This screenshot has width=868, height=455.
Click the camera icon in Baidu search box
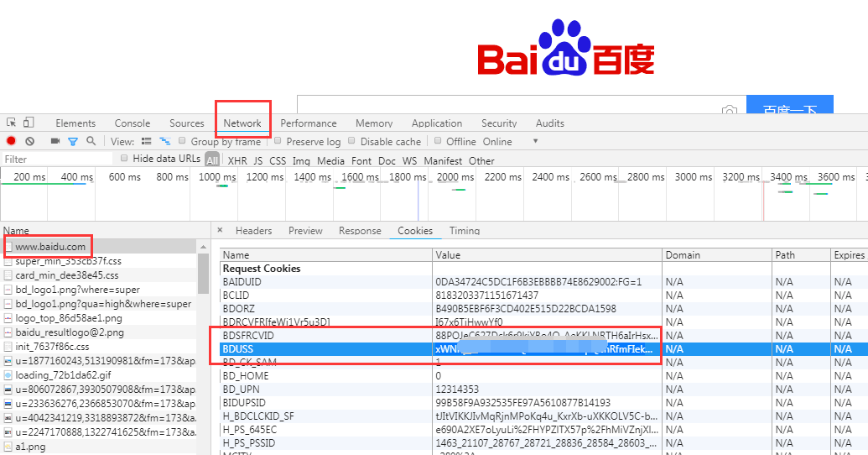[x=730, y=110]
